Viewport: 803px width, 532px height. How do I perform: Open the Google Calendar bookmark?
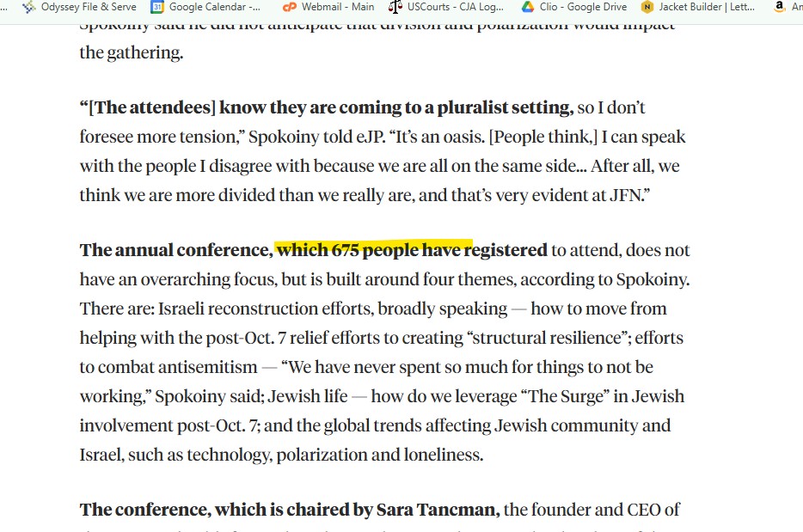[205, 7]
